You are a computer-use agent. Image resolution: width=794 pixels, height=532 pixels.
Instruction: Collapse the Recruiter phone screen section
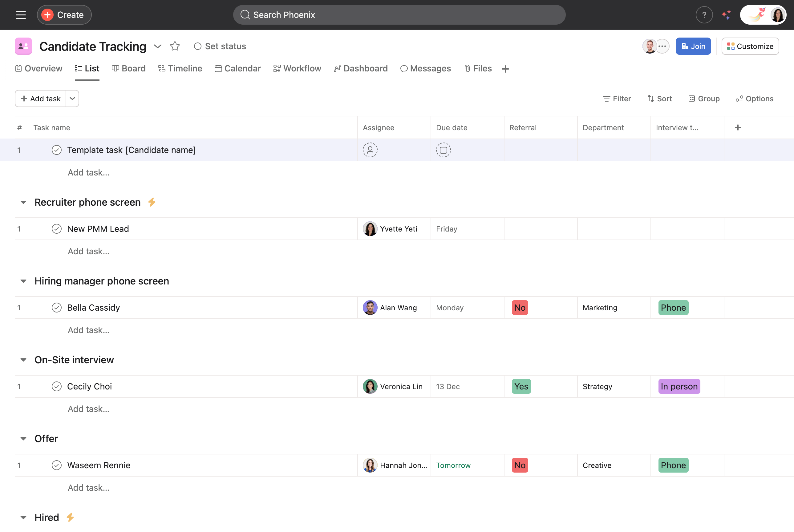[x=23, y=202]
